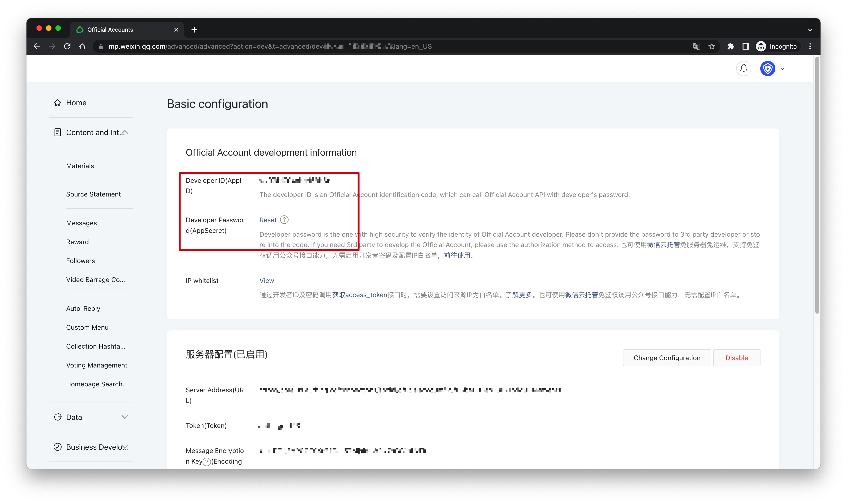Click the Change Configuration button
847x504 pixels.
coord(667,358)
